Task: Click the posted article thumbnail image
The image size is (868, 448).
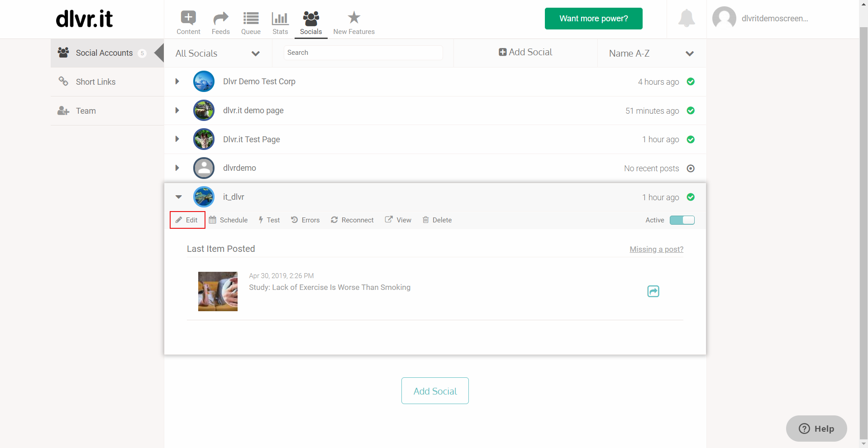Action: [218, 291]
